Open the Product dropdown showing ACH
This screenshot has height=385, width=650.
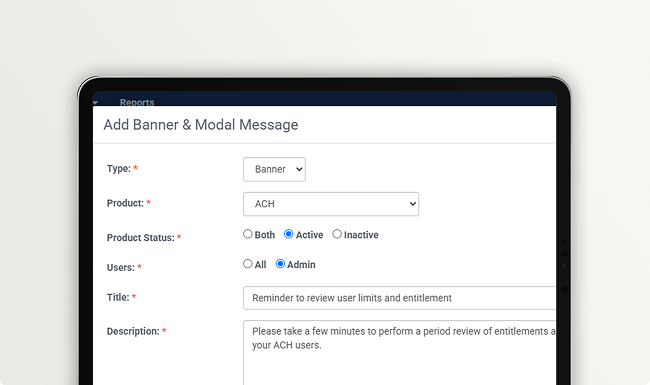(331, 204)
